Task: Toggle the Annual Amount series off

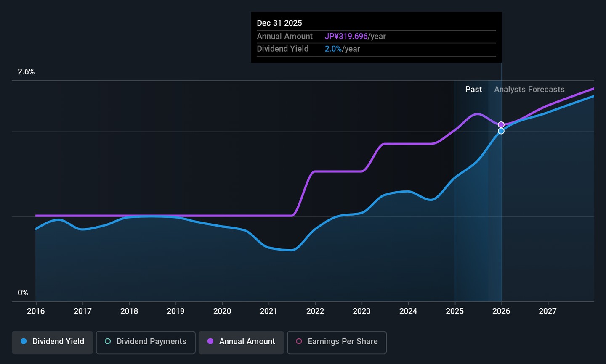Action: pyautogui.click(x=241, y=342)
